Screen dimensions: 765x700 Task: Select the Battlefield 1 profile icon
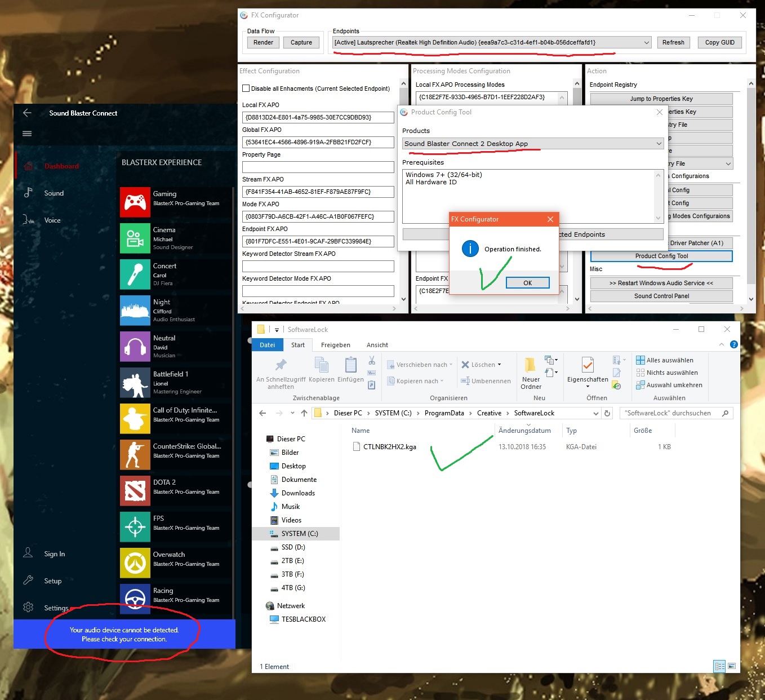[135, 382]
